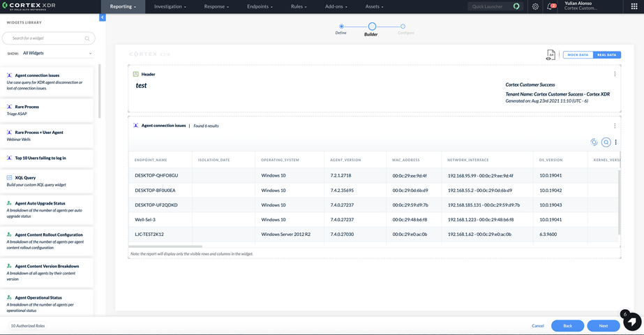Image resolution: width=644 pixels, height=335 pixels.
Task: Select the Define step circle
Action: 341,27
